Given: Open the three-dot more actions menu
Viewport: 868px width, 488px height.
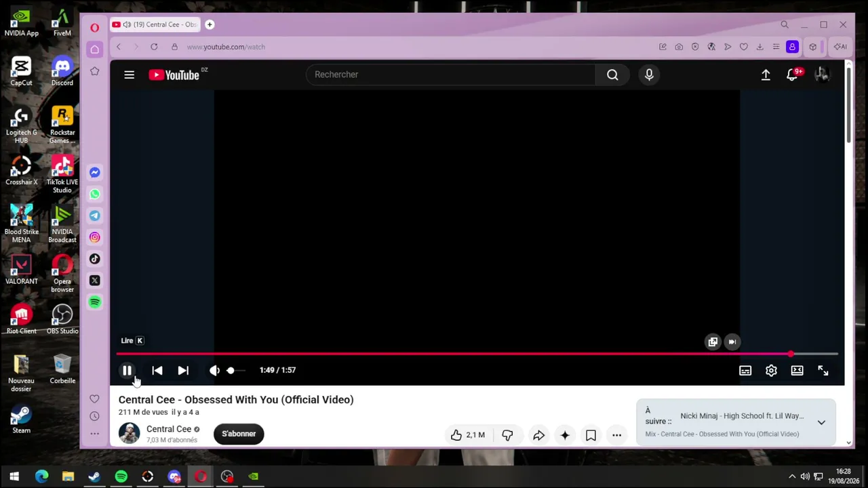Looking at the screenshot, I should pos(616,435).
